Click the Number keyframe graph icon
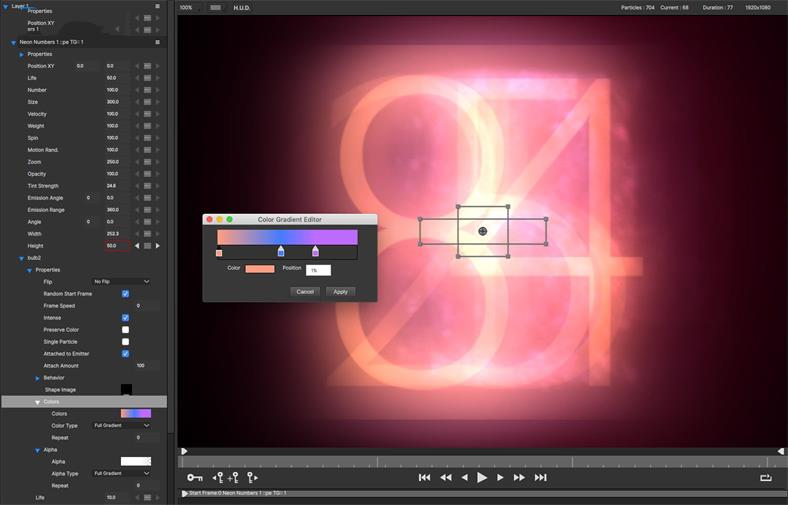 point(147,90)
